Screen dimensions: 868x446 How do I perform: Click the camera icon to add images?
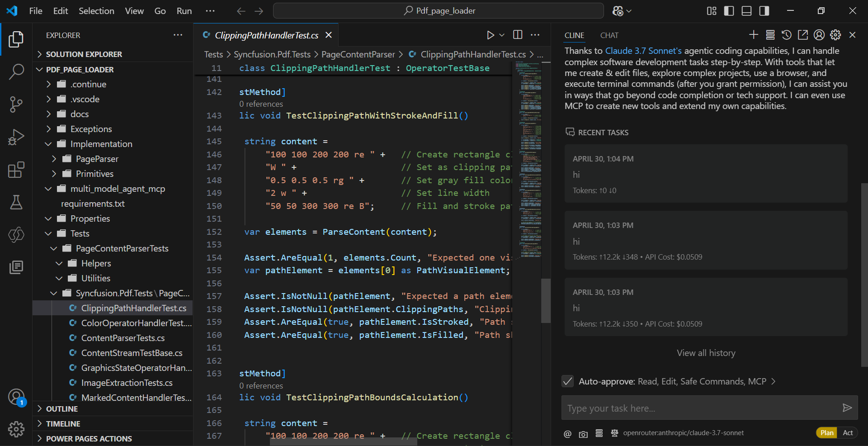click(x=583, y=434)
